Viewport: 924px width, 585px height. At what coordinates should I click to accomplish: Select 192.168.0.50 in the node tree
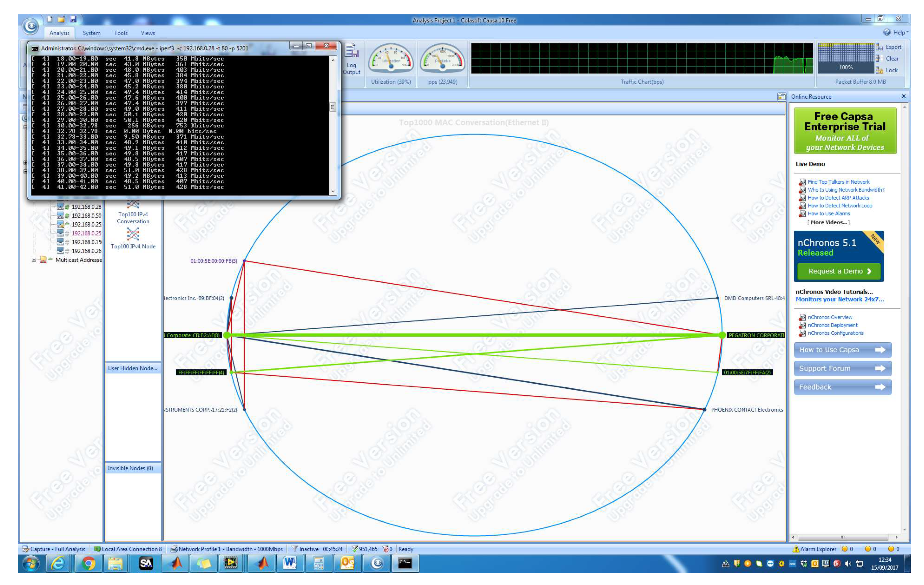86,216
